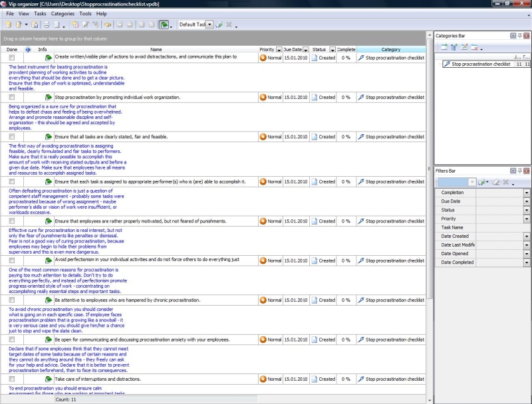The image size is (532, 404).
Task: Open the View menu
Action: coord(24,13)
